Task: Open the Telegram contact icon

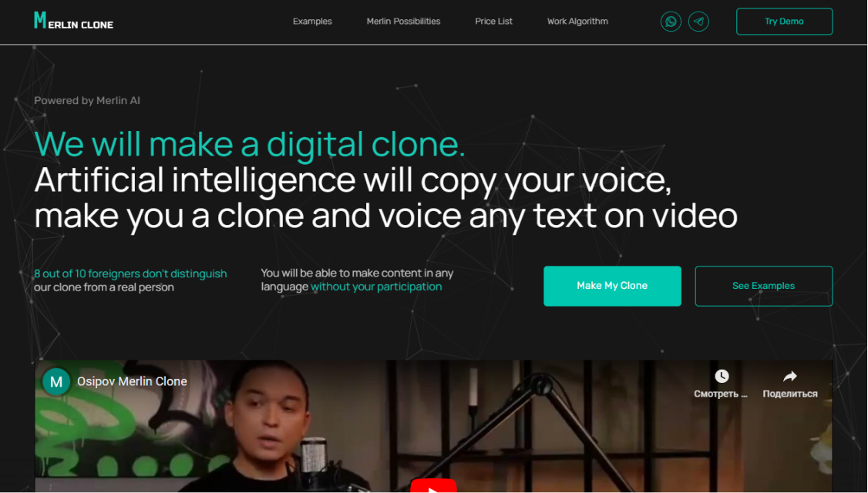Action: (x=698, y=22)
